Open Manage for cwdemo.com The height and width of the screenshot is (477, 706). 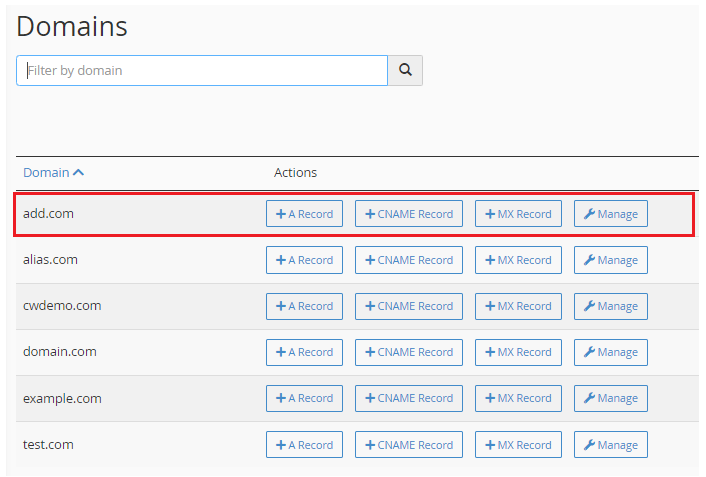[x=610, y=306]
